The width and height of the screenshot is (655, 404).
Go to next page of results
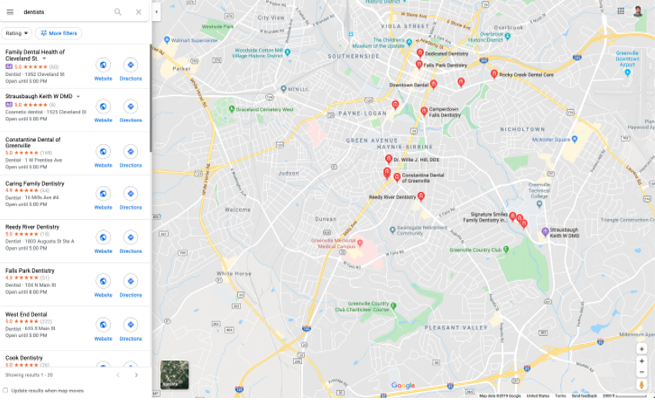[x=136, y=375]
